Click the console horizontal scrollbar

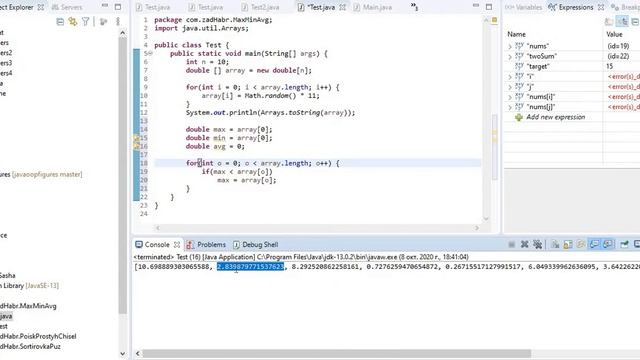336,353
